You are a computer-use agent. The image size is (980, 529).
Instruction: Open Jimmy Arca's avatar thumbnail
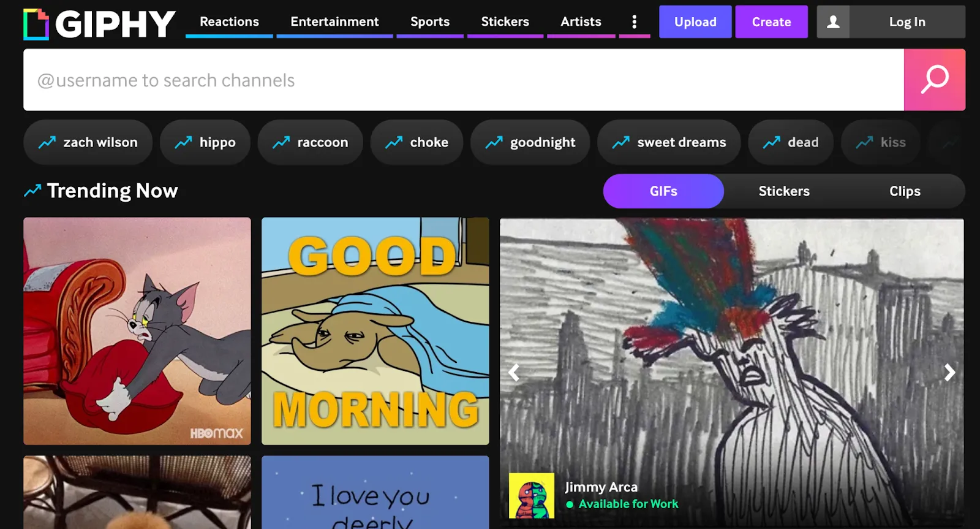(532, 495)
